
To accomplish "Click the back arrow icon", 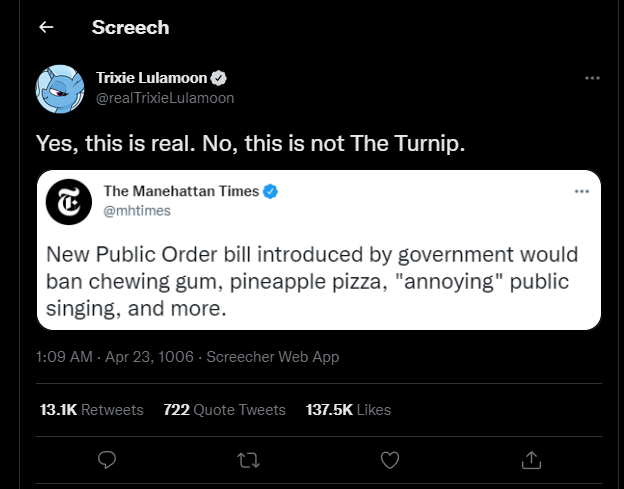I will (45, 28).
